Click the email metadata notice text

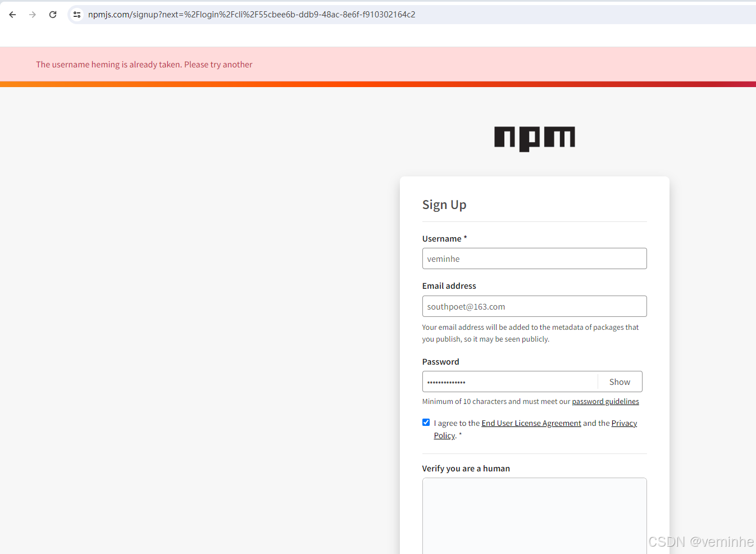point(530,333)
